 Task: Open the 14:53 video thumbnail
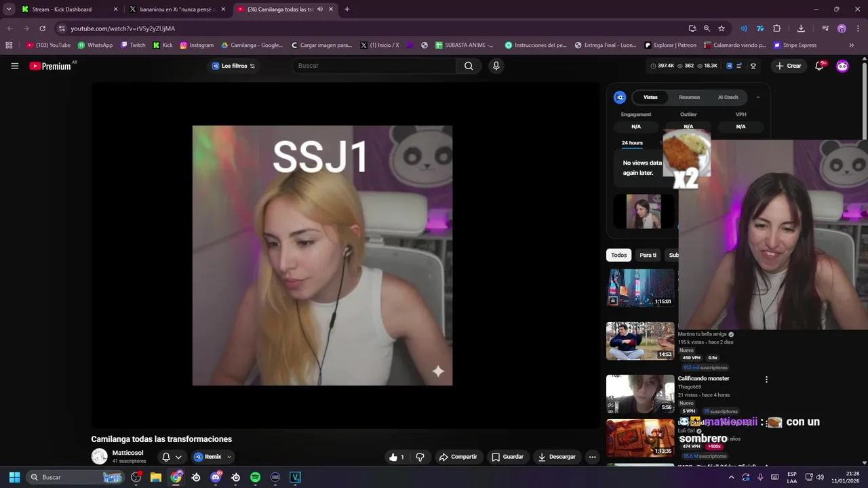(x=640, y=341)
